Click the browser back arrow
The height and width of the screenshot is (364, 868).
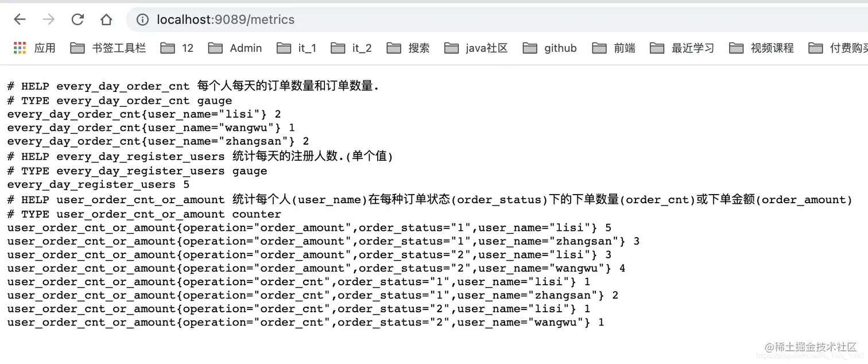[x=20, y=20]
